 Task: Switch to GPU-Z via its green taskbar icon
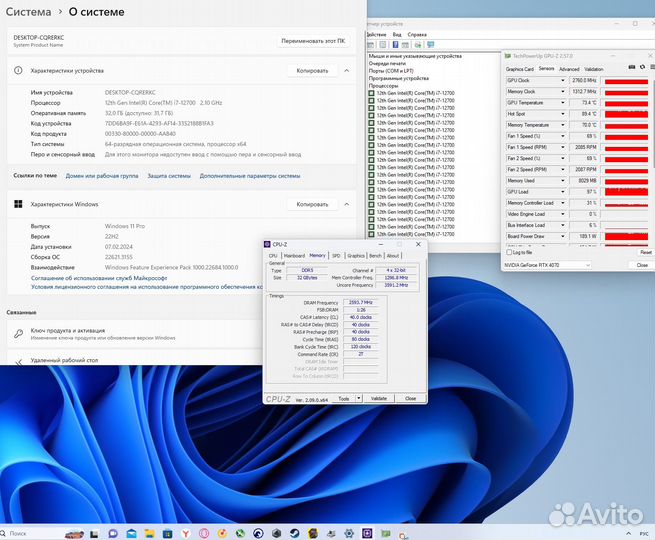386,533
